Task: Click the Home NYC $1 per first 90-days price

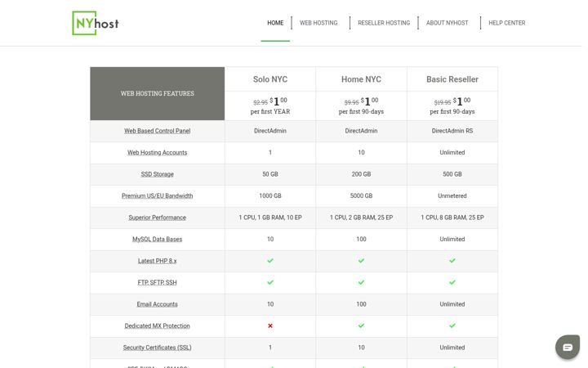Action: pos(361,105)
